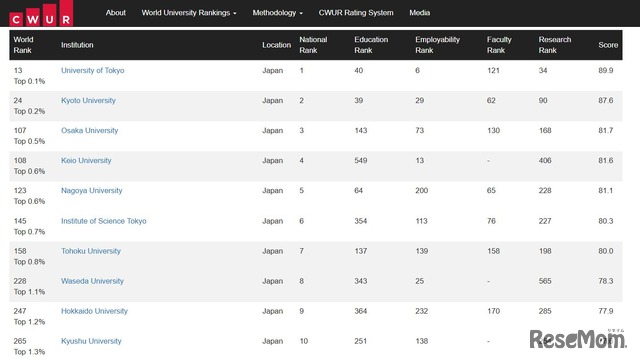Open CWUR Rating System page
640x362 pixels.
pos(356,13)
